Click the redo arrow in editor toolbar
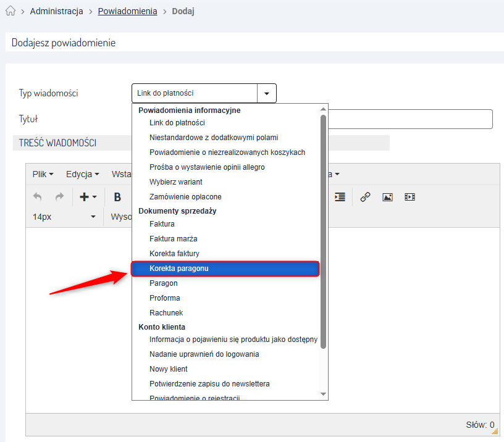Image resolution: width=504 pixels, height=442 pixels. pos(59,197)
